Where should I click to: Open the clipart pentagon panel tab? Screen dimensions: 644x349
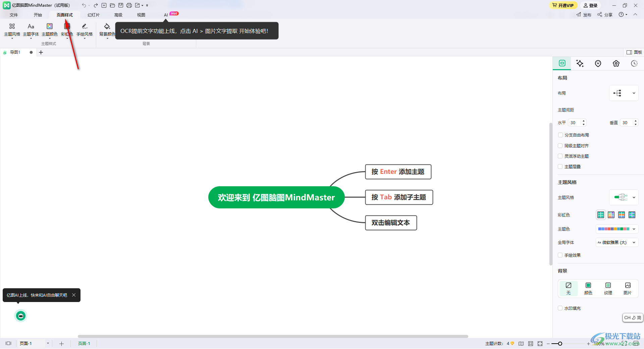coord(616,63)
